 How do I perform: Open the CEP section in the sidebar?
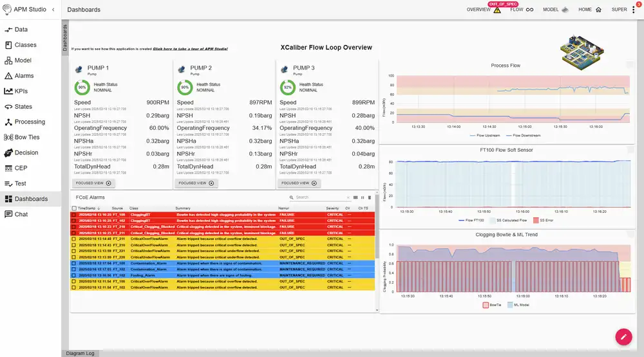coord(16,168)
